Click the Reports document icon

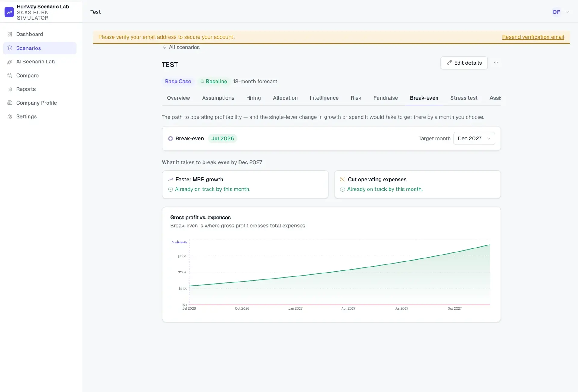pyautogui.click(x=10, y=89)
